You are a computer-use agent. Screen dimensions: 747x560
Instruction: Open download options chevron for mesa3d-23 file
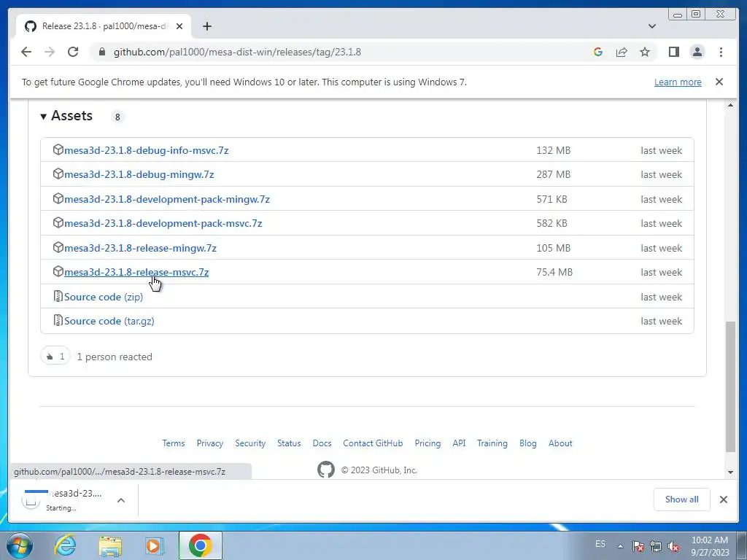pyautogui.click(x=121, y=500)
